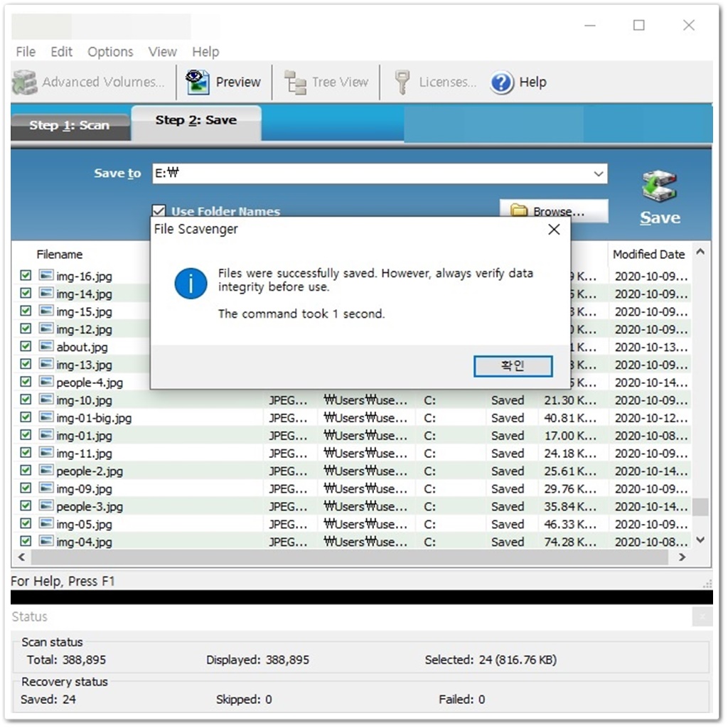The image size is (728, 728).
Task: Expand the Save to path dropdown
Action: (598, 173)
